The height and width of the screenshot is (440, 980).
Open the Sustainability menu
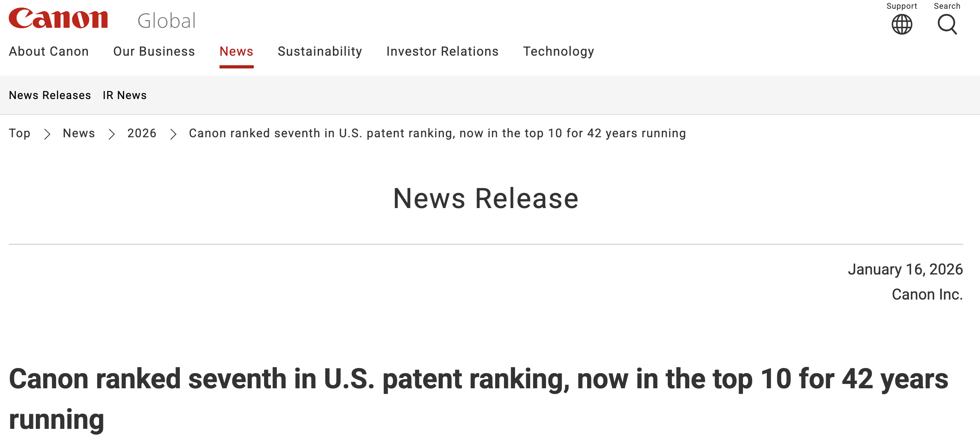point(320,51)
